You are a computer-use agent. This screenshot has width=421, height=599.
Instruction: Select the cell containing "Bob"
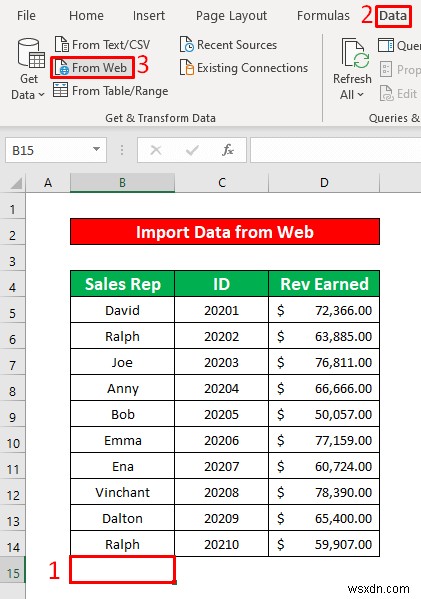pyautogui.click(x=123, y=414)
